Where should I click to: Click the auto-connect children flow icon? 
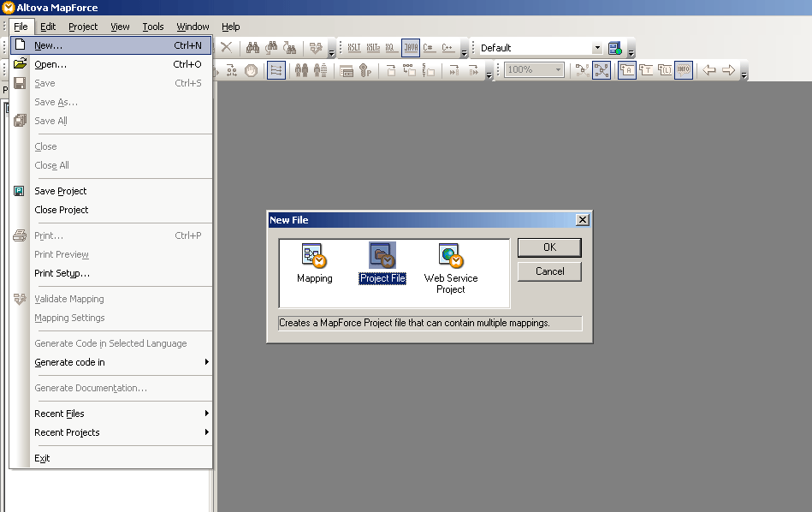[232, 70]
